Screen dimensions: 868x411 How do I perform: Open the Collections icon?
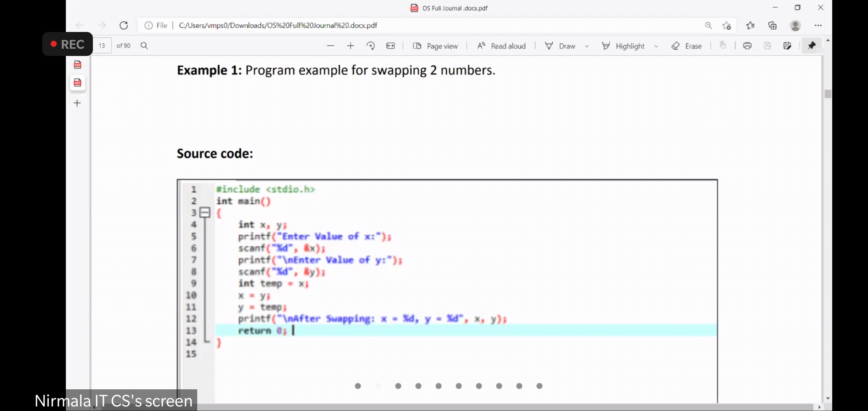tap(772, 25)
